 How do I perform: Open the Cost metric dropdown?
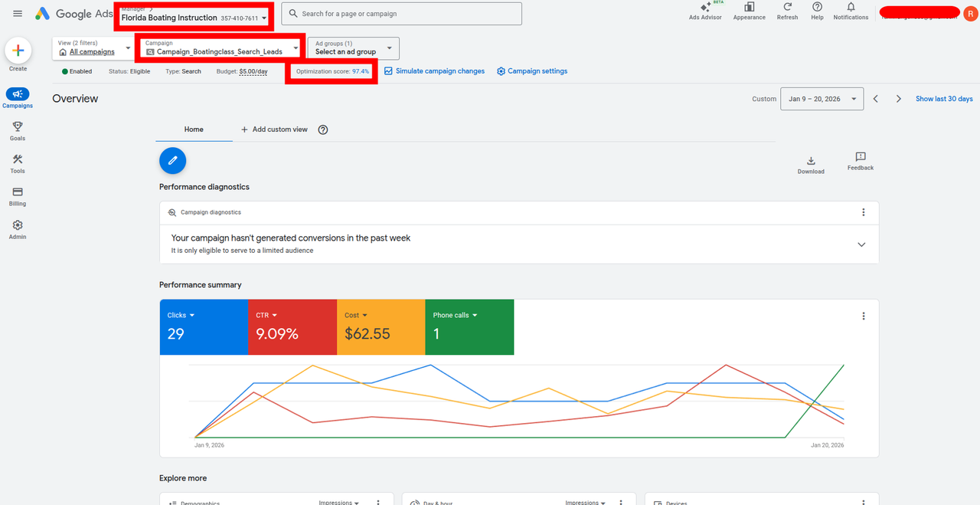pyautogui.click(x=356, y=315)
